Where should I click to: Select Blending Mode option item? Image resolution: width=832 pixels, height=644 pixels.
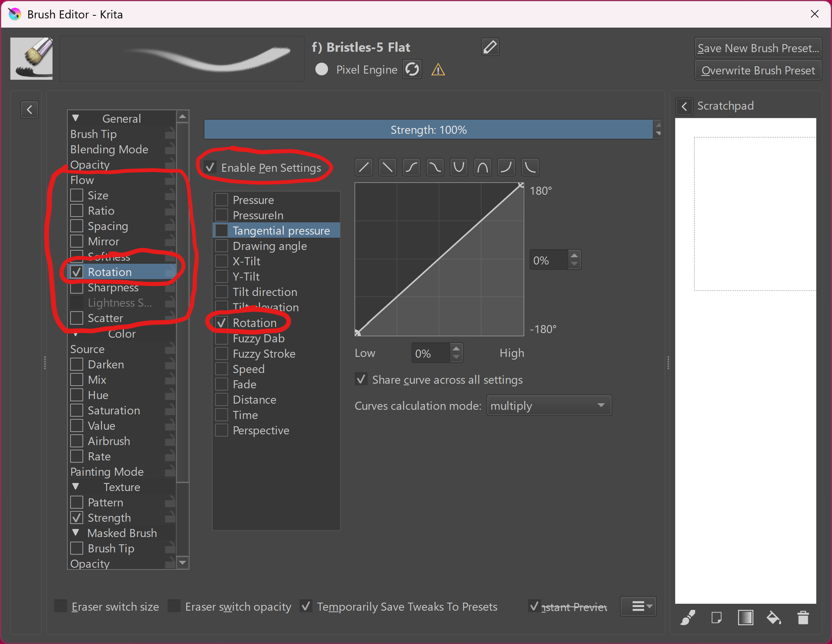click(109, 149)
